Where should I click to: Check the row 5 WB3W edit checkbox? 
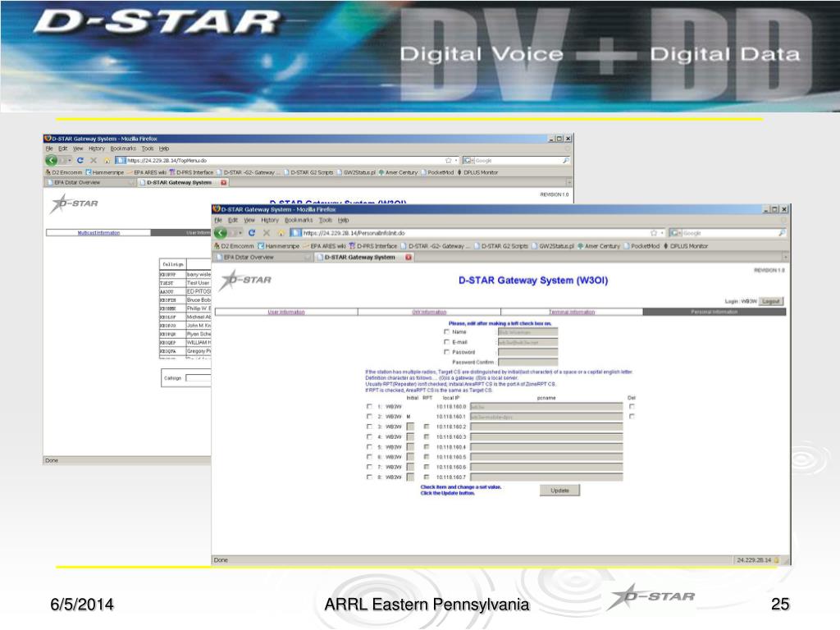tap(369, 447)
